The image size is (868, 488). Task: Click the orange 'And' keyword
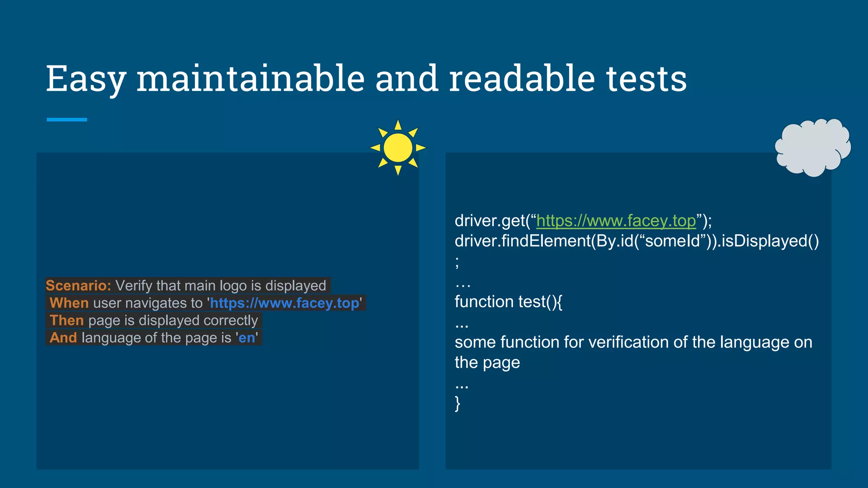tap(63, 338)
